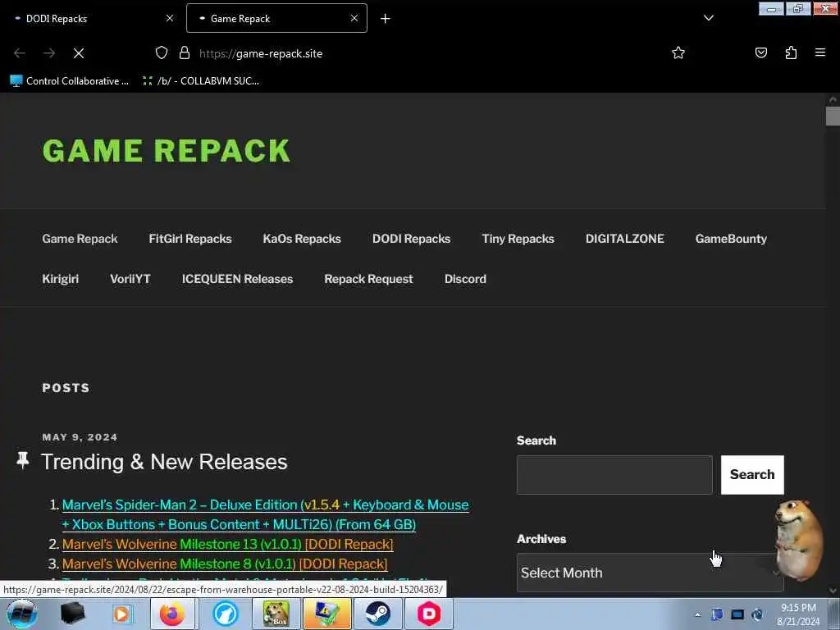
Task: Open the warning checkmark taskbar app
Action: (x=326, y=614)
